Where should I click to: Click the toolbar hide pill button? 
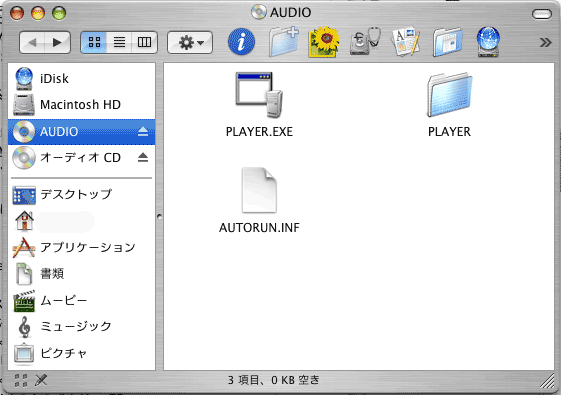point(542,14)
